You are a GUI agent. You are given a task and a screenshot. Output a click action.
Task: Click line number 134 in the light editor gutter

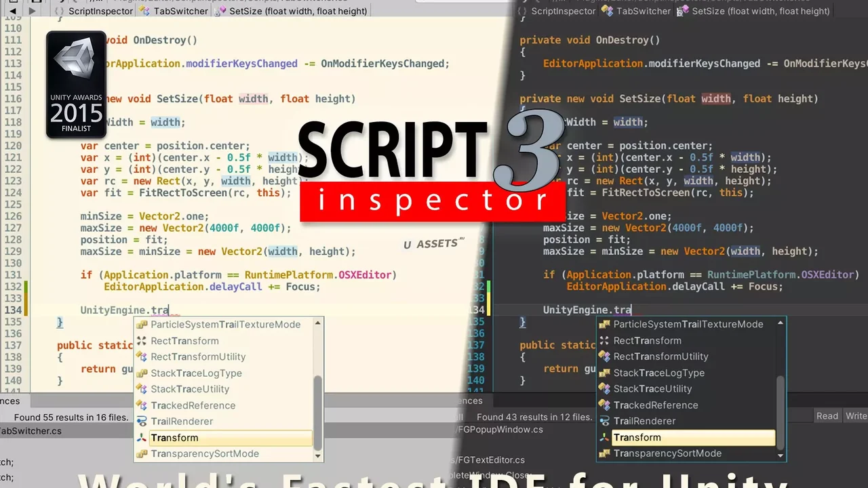pyautogui.click(x=12, y=310)
